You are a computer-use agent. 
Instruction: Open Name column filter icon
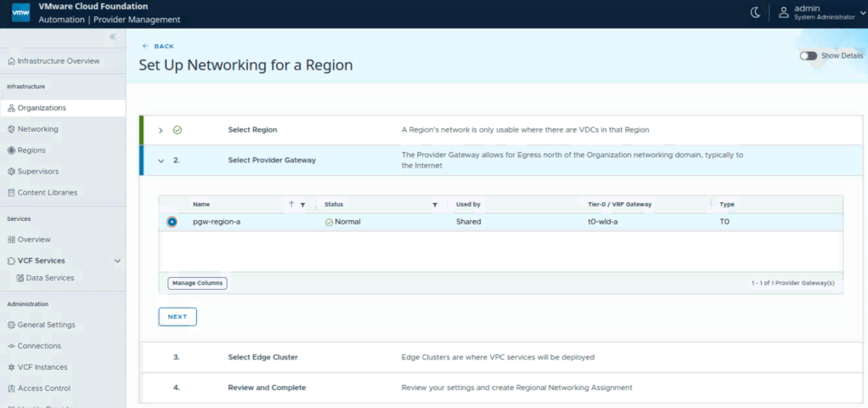coord(303,205)
